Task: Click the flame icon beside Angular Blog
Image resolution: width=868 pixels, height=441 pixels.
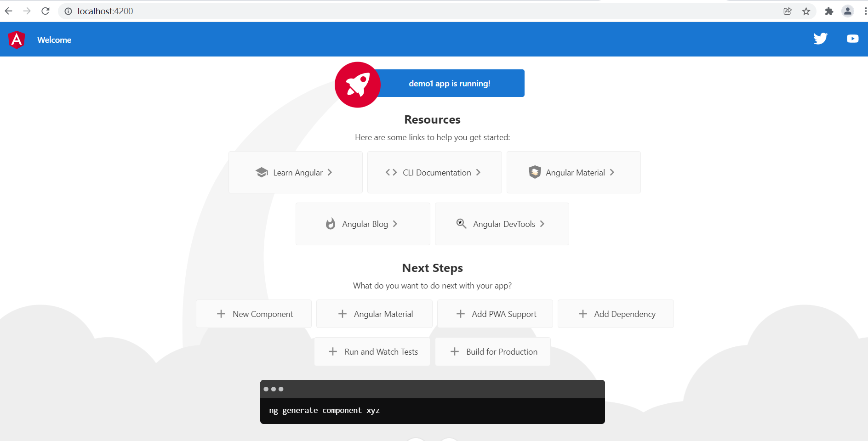Action: click(x=331, y=224)
